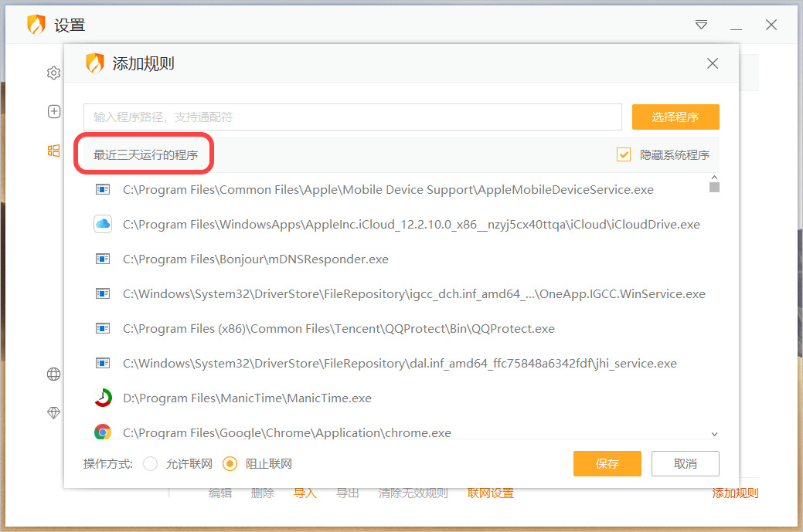Click 删除 in settings window
Viewport: 803px width, 532px height.
click(263, 493)
